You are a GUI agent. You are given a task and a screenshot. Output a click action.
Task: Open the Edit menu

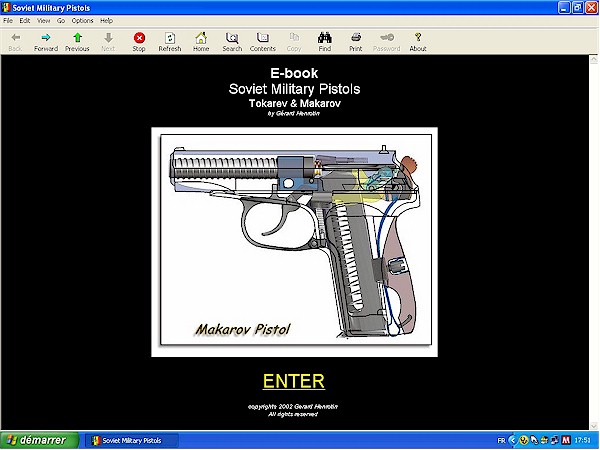[24, 21]
